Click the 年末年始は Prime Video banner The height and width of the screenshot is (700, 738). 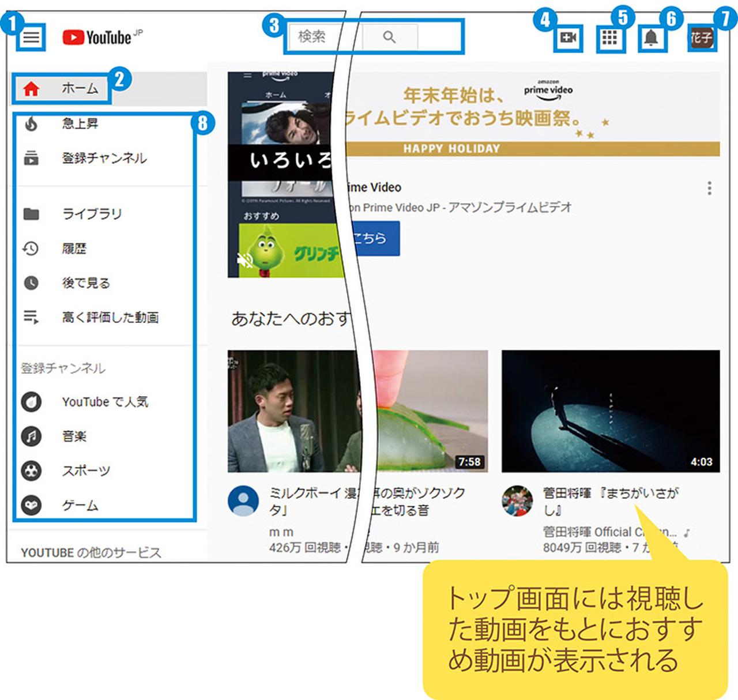point(532,114)
